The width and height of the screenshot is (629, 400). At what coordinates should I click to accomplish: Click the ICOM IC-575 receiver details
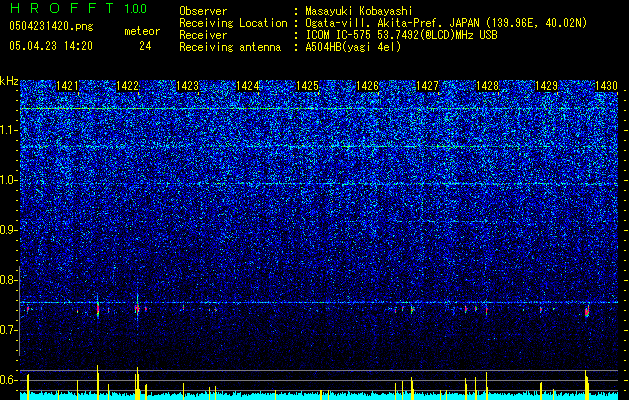pyautogui.click(x=401, y=35)
